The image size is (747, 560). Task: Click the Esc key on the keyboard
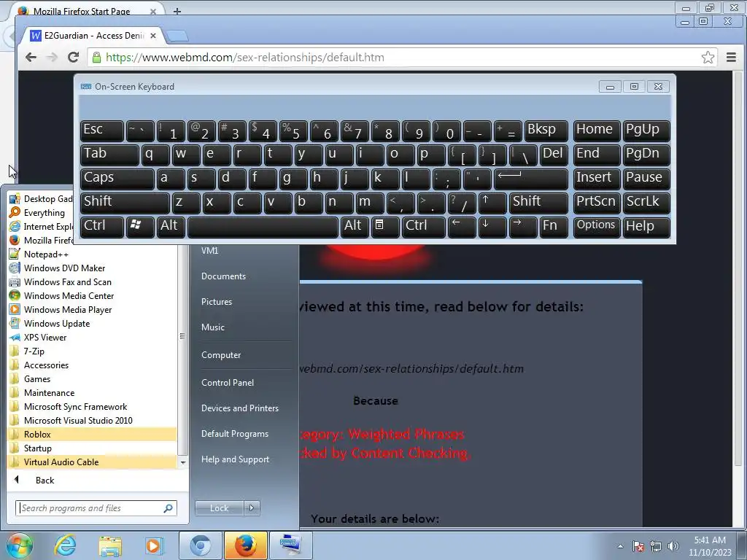(101, 131)
